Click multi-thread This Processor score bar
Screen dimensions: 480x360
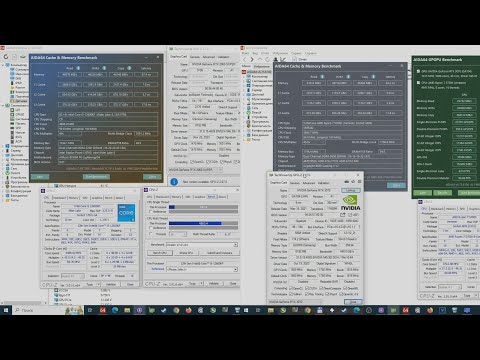pyautogui.click(x=203, y=223)
